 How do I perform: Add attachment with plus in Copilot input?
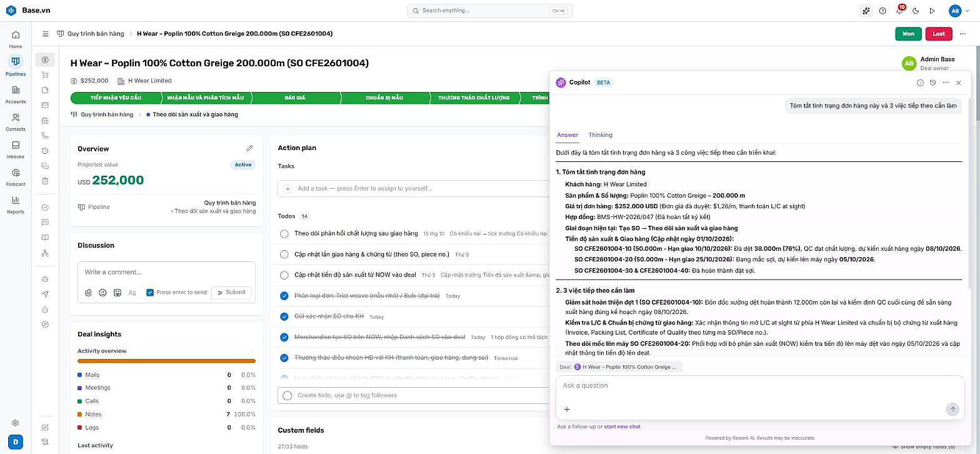tap(567, 410)
